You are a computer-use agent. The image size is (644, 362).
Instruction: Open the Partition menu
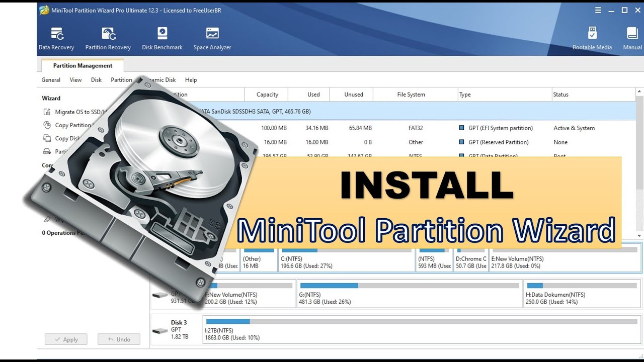[x=121, y=80]
